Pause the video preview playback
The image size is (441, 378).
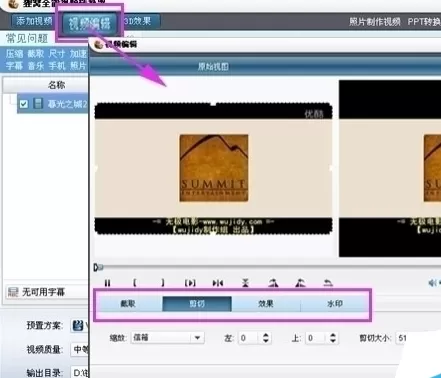(107, 283)
